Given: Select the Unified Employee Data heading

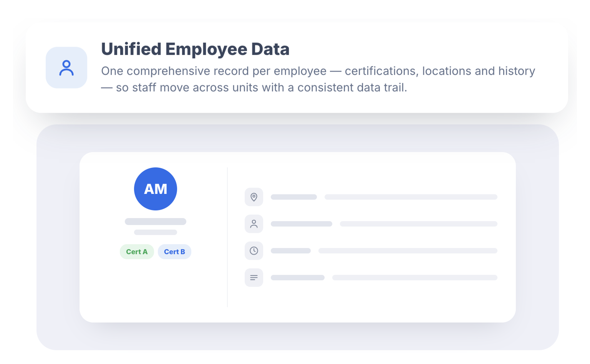Looking at the screenshot, I should click(x=195, y=49).
